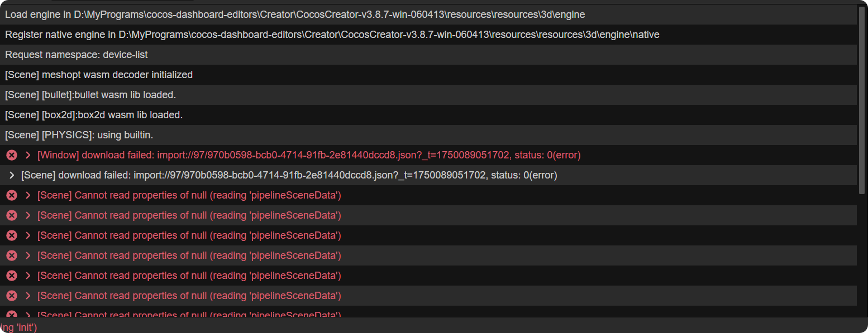
Task: Click the console's vertical scrollbar thumb
Action: click(862, 100)
